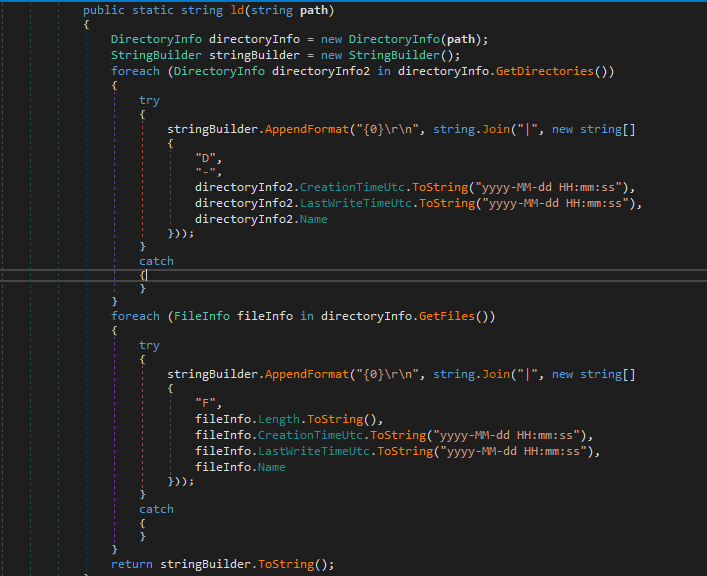
Task: Click 'AppendFormat' in the GetFiles loop
Action: point(307,374)
